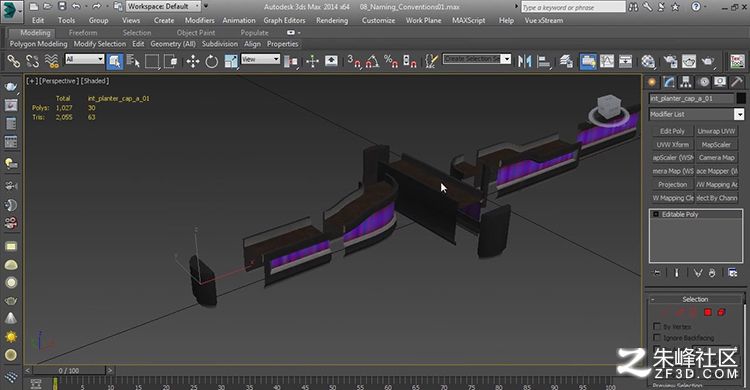
Task: Switch to Utilities command panel tab
Action: tap(737, 82)
